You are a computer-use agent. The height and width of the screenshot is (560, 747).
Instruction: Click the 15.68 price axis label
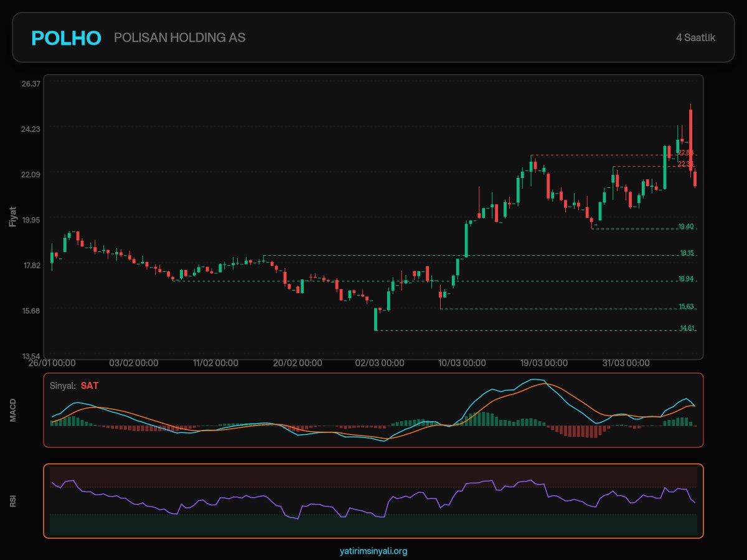[31, 310]
